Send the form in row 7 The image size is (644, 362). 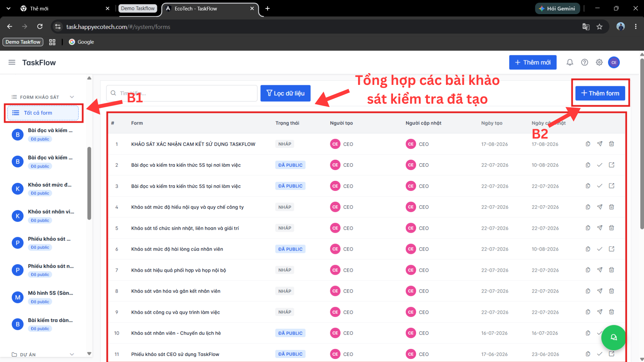click(x=600, y=270)
